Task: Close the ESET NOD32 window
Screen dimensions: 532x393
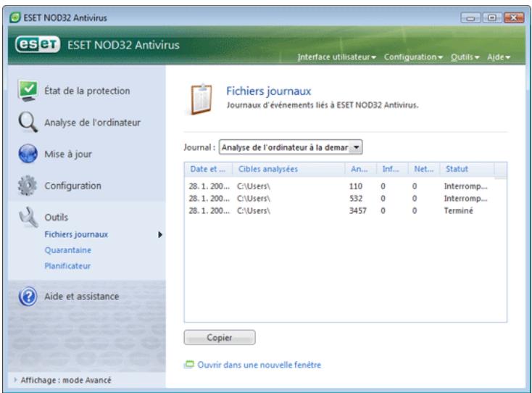Action: point(514,17)
